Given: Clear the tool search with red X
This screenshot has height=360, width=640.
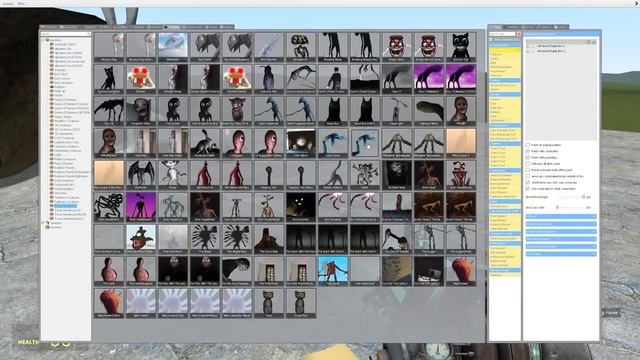Looking at the screenshot, I should [x=518, y=34].
